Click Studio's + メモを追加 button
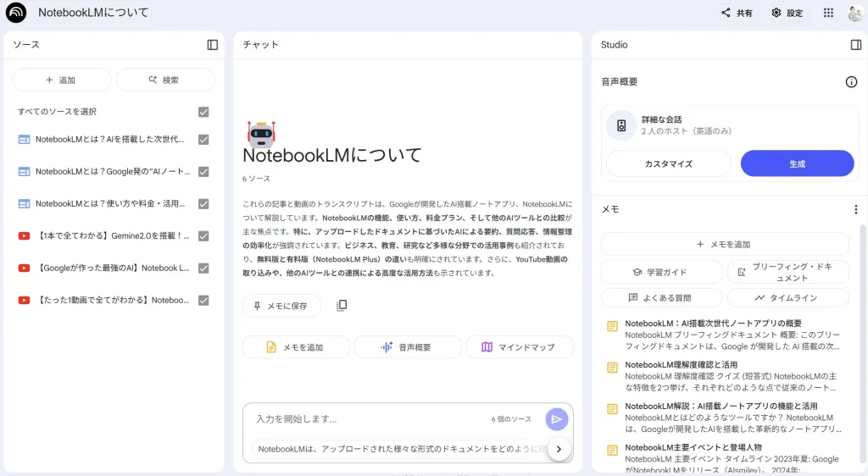 click(725, 245)
